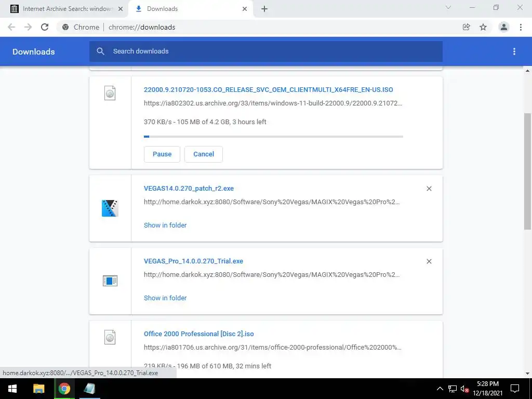This screenshot has height=399, width=532.
Task: Open the Downloads page more-actions menu
Action: pos(514,51)
